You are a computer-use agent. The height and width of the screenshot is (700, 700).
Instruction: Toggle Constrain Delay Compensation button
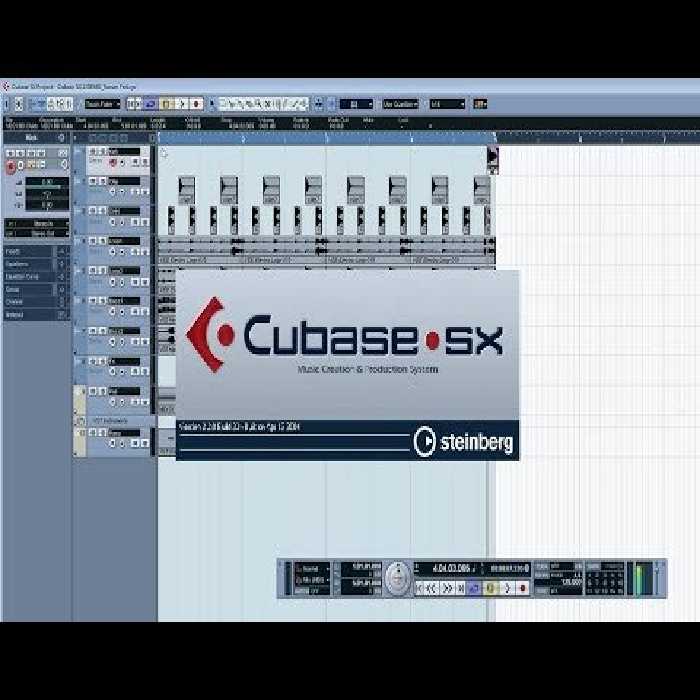point(19,104)
